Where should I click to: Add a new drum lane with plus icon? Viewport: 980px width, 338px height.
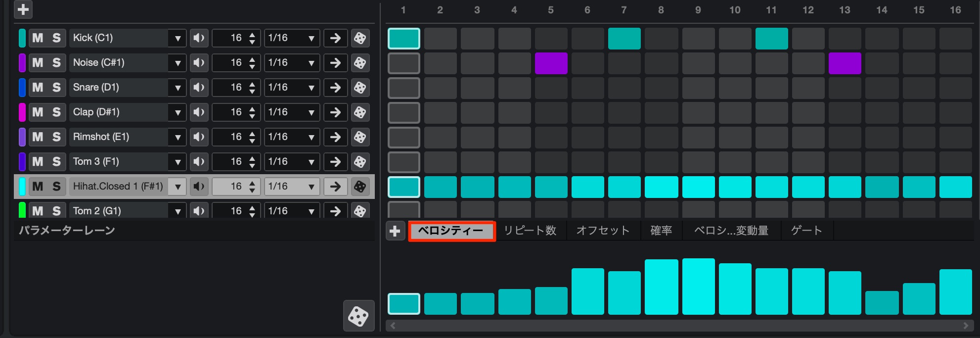point(23,9)
